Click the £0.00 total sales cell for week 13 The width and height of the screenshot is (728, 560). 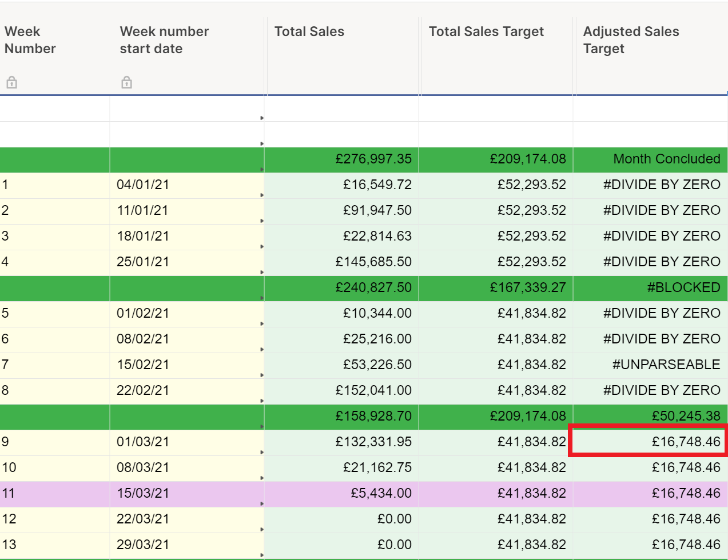click(341, 545)
